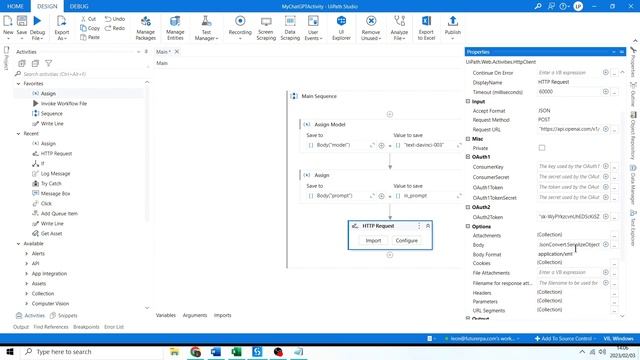Select HTTP Request in Recent activities
The image size is (640, 360).
pyautogui.click(x=56, y=153)
